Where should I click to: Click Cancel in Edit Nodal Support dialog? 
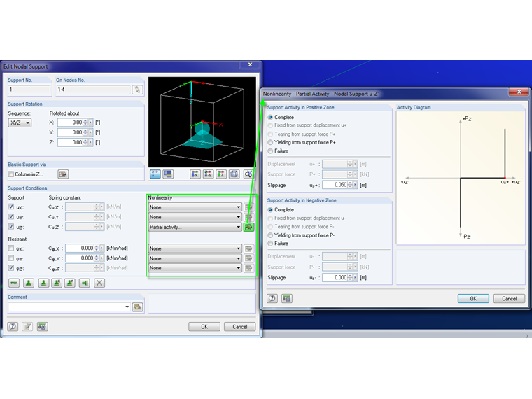[x=240, y=327]
